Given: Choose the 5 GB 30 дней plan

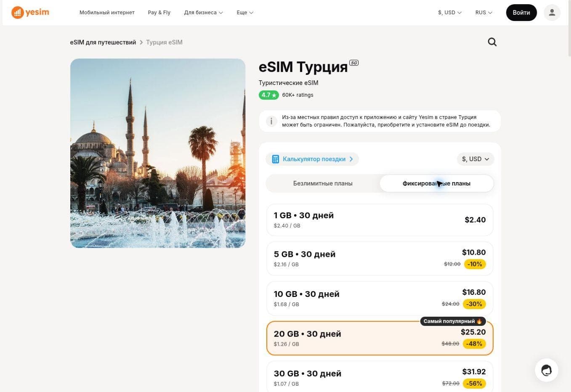Looking at the screenshot, I should tap(380, 259).
